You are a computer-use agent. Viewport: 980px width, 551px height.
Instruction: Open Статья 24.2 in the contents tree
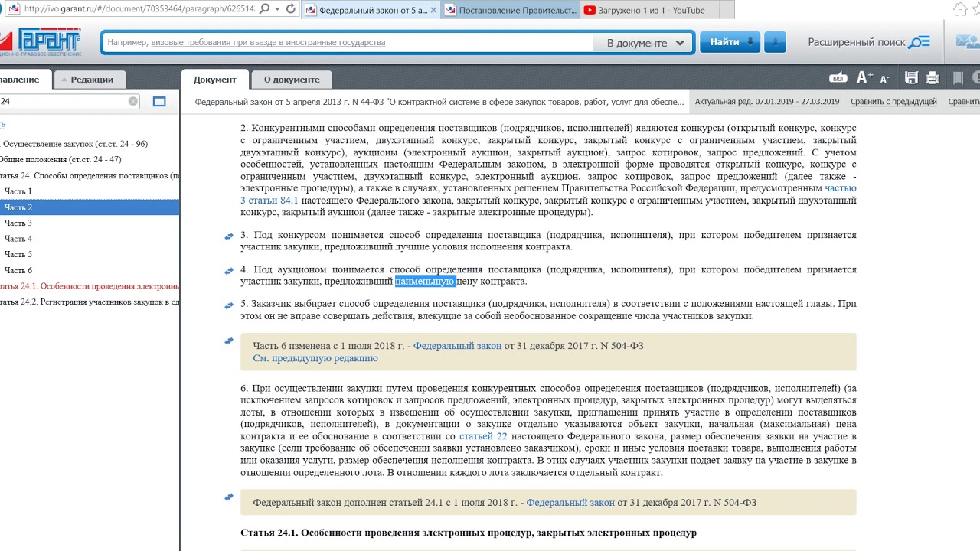90,302
